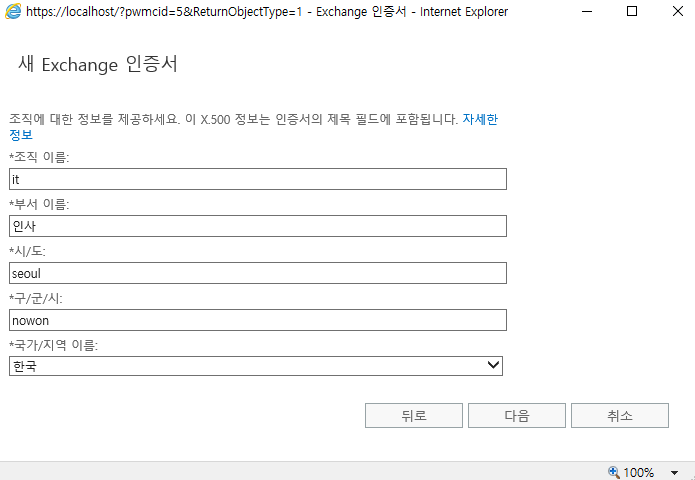Viewport: 695px width, 480px height.
Task: Click the 부서 이름 input field
Action: 258,226
